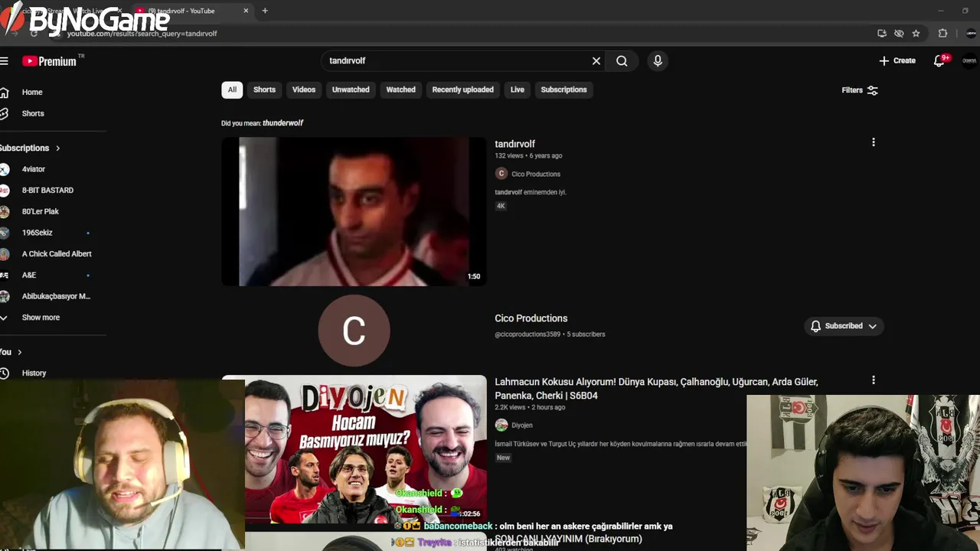The height and width of the screenshot is (551, 980).
Task: Click the magnifier search button
Action: pos(622,60)
